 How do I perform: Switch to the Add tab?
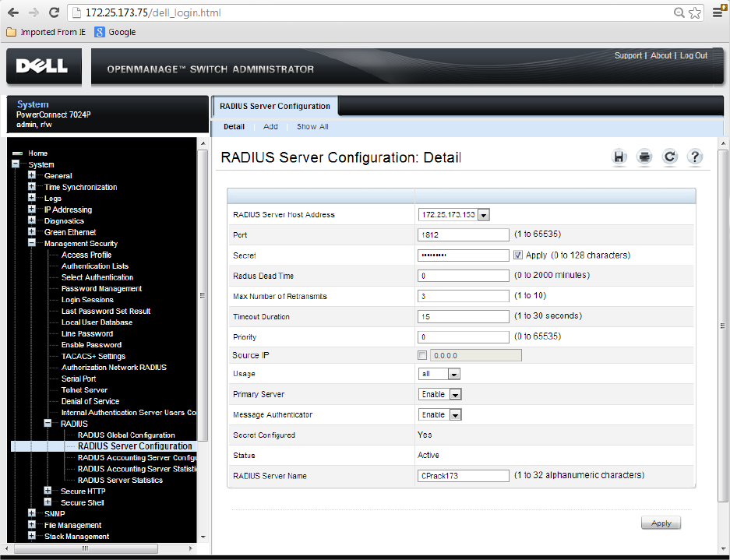[x=270, y=127]
